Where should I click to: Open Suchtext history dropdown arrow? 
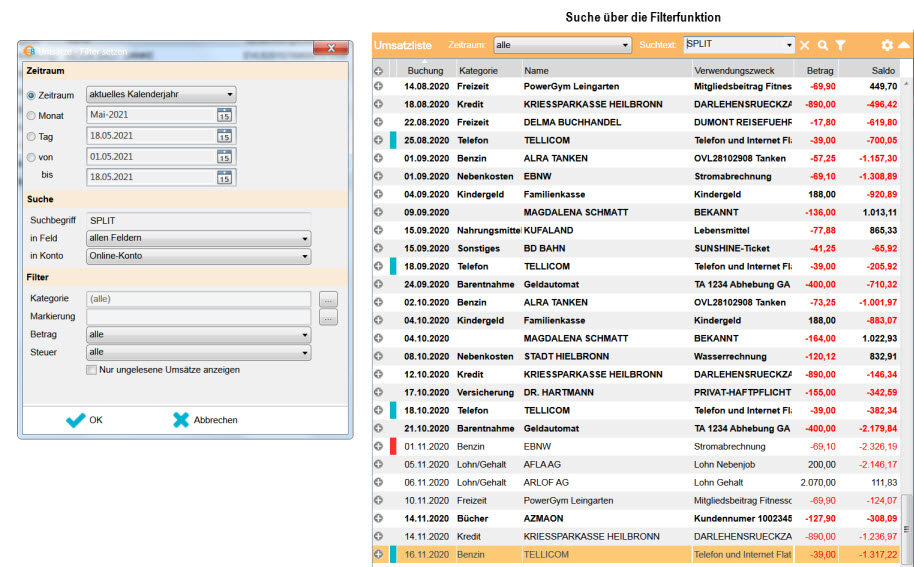tap(789, 45)
